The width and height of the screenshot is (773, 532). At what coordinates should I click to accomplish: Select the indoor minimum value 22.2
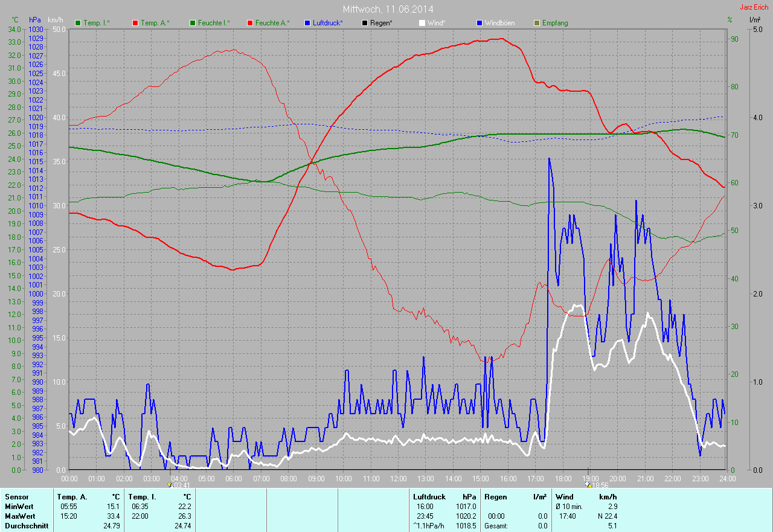pyautogui.click(x=185, y=507)
